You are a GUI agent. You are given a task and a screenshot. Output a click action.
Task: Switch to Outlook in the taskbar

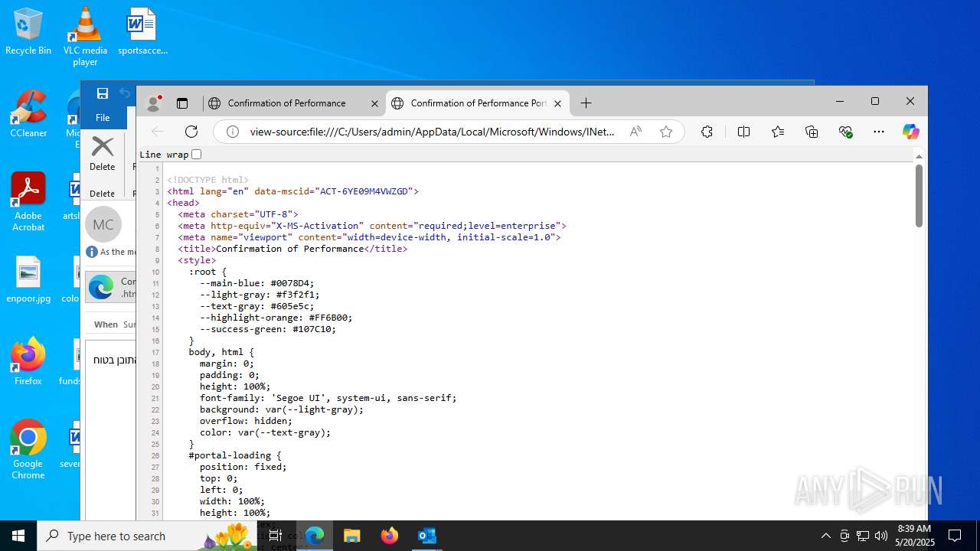(426, 536)
